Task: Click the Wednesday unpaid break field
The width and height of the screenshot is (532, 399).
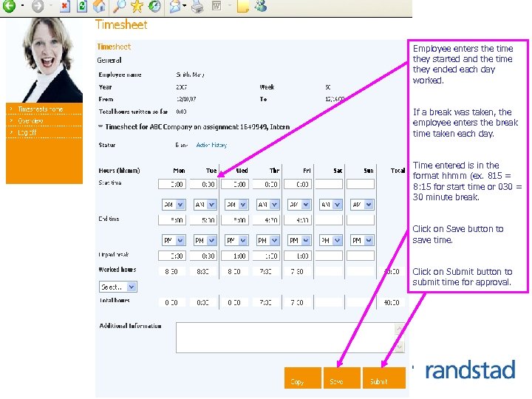Action: (x=235, y=256)
